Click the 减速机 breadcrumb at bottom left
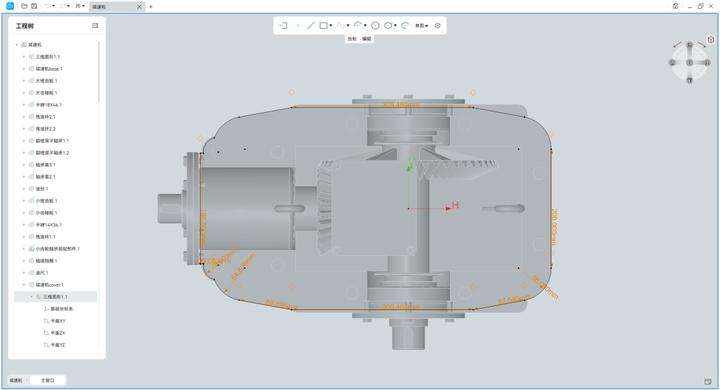This screenshot has height=390, width=720. point(16,380)
